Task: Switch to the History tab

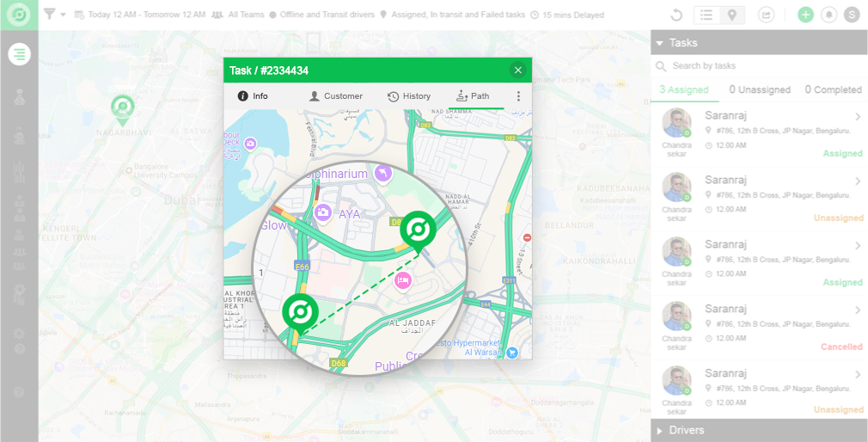Action: click(409, 95)
